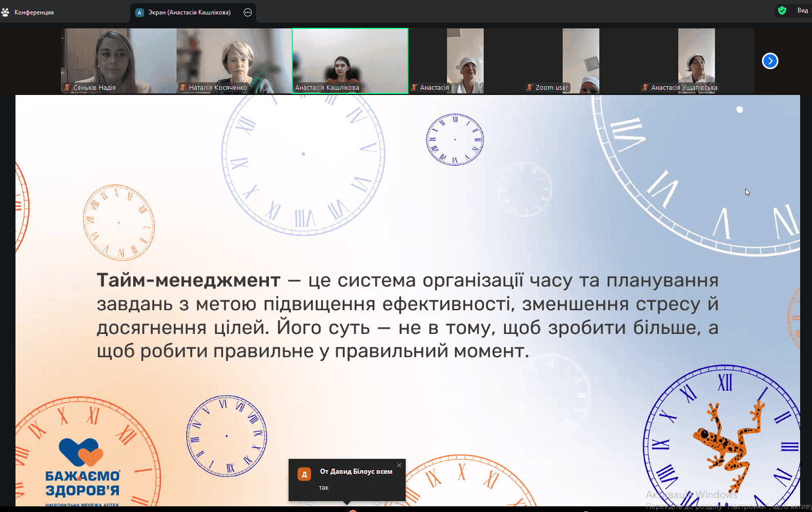The width and height of the screenshot is (812, 512).
Task: Click muted mic icon of Zoom user
Action: tap(530, 88)
